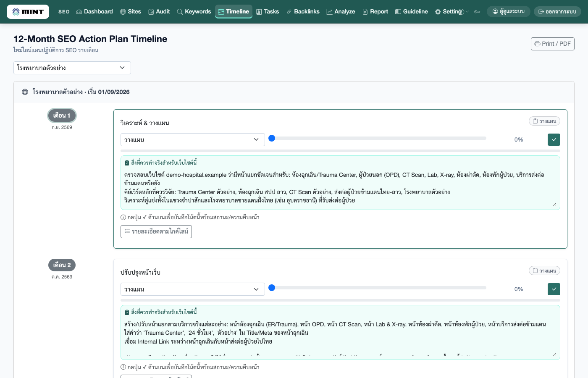This screenshot has width=588, height=378.
Task: Save month 1 with the green check button
Action: click(554, 139)
